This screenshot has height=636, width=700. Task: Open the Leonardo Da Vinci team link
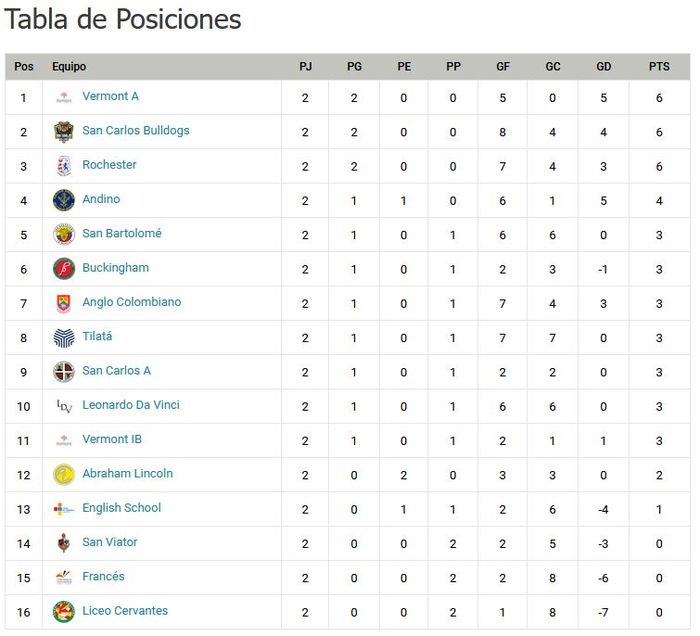(x=131, y=405)
